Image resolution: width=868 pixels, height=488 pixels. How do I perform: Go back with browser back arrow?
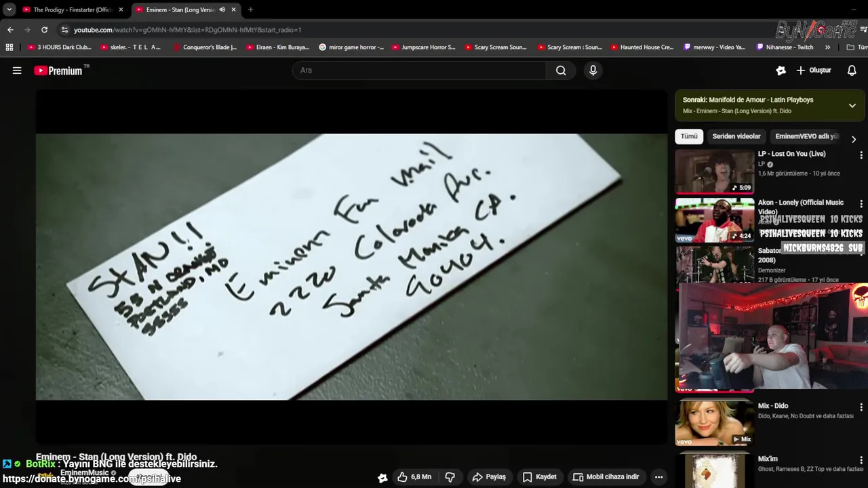(x=10, y=30)
